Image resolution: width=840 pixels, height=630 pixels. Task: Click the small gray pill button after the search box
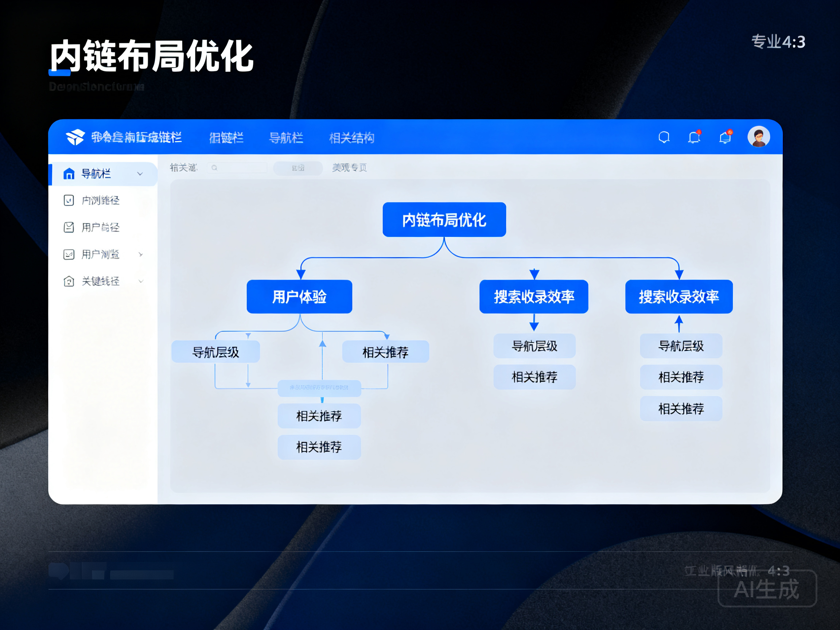click(298, 167)
